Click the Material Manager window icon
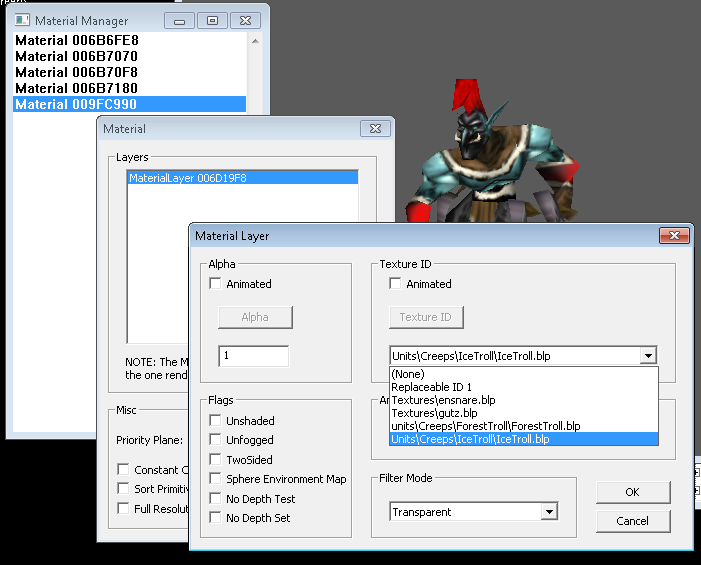Viewport: 701px width, 565px height. (22, 20)
